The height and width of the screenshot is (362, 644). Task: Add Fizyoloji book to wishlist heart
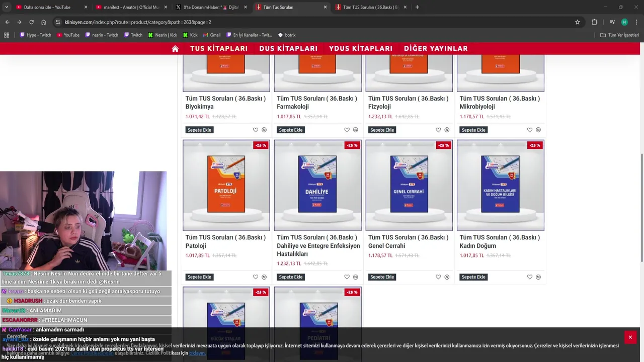[438, 130]
